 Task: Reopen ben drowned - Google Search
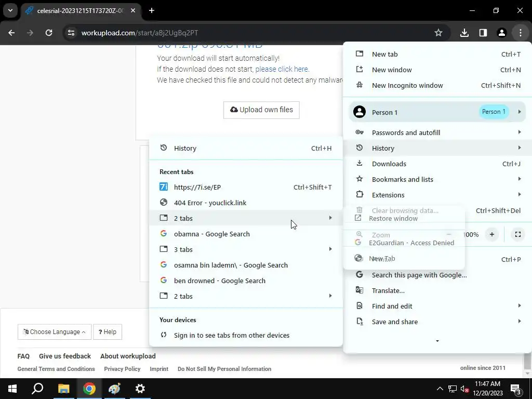click(246, 281)
